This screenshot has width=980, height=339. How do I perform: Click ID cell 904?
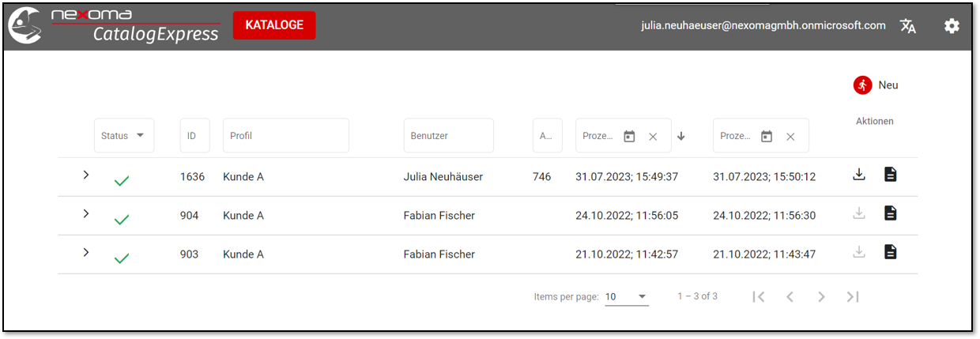(190, 216)
